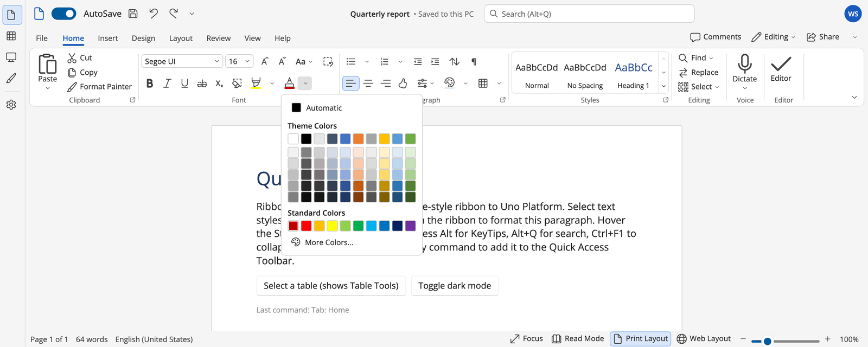This screenshot has height=347, width=868.
Task: Open the File tab
Action: click(x=42, y=38)
